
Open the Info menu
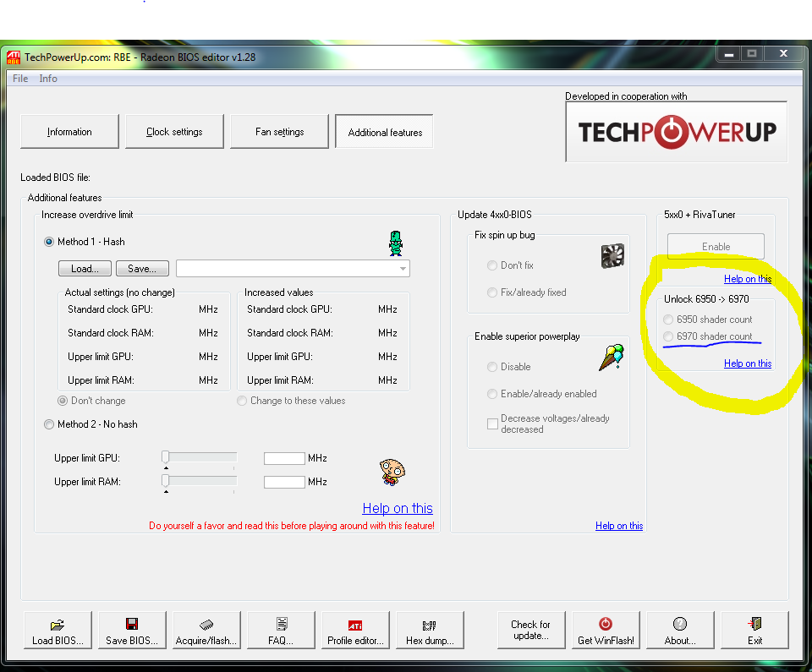pos(48,79)
